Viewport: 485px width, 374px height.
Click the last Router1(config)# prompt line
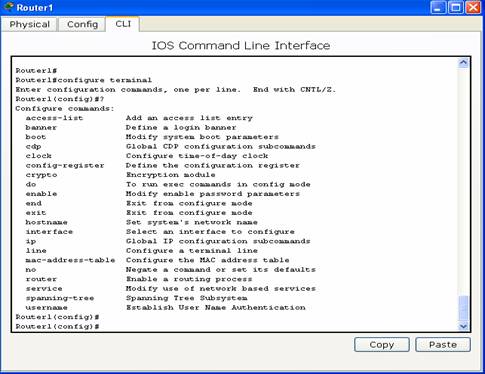pyautogui.click(x=57, y=327)
